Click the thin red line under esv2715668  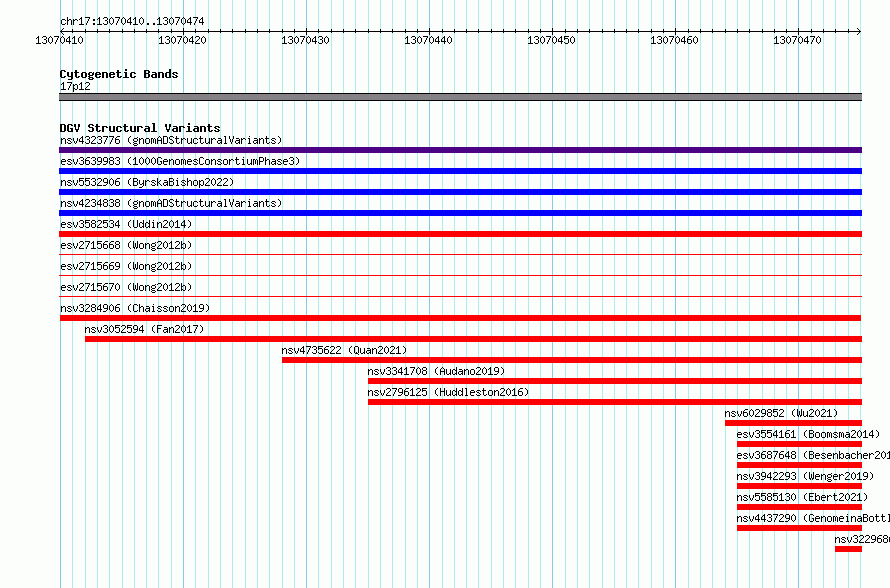tap(460, 255)
